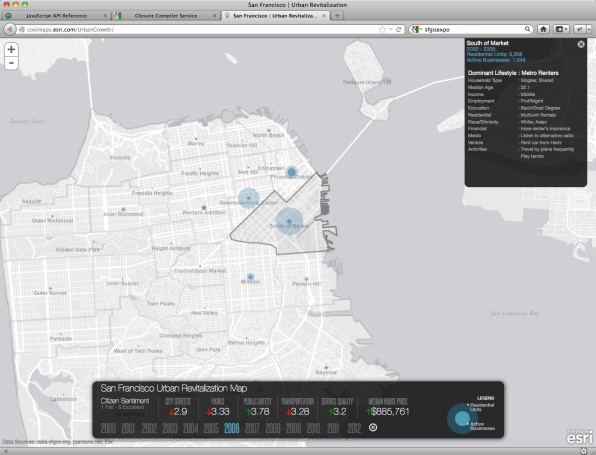Open the browser home page icon
This screenshot has width=596, height=455.
[x=544, y=29]
